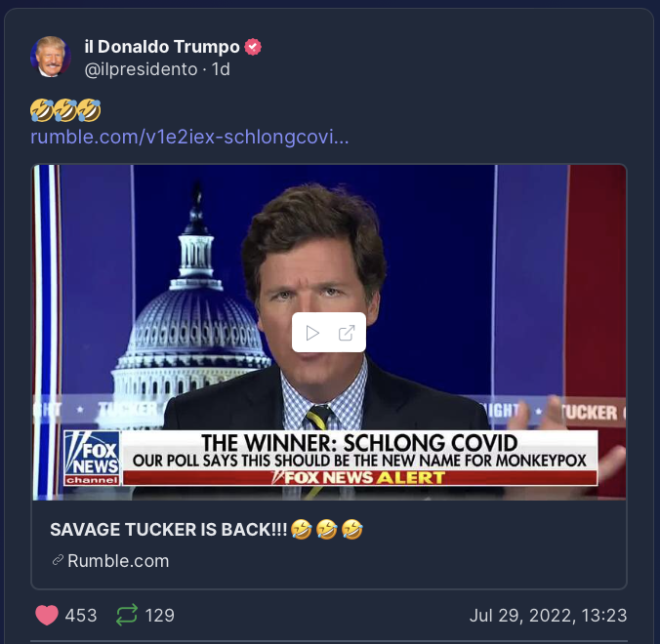The image size is (660, 644).
Task: Click the laughing emojis in card title
Action: pos(327,529)
